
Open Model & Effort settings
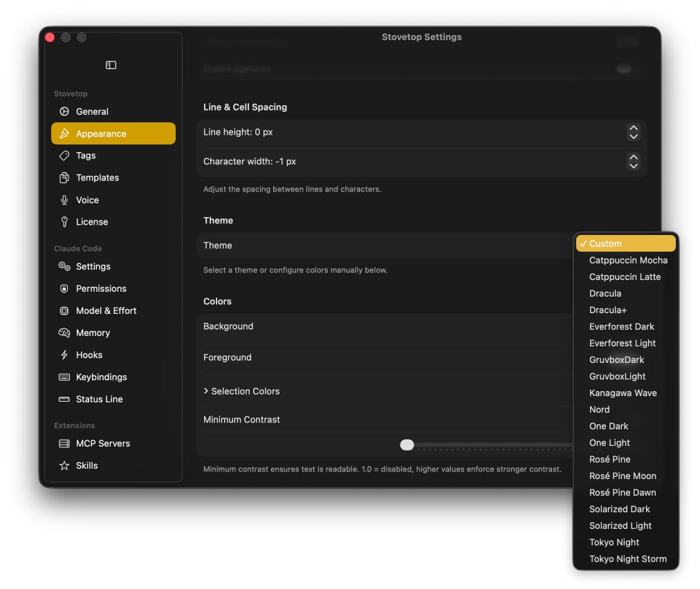[113, 310]
